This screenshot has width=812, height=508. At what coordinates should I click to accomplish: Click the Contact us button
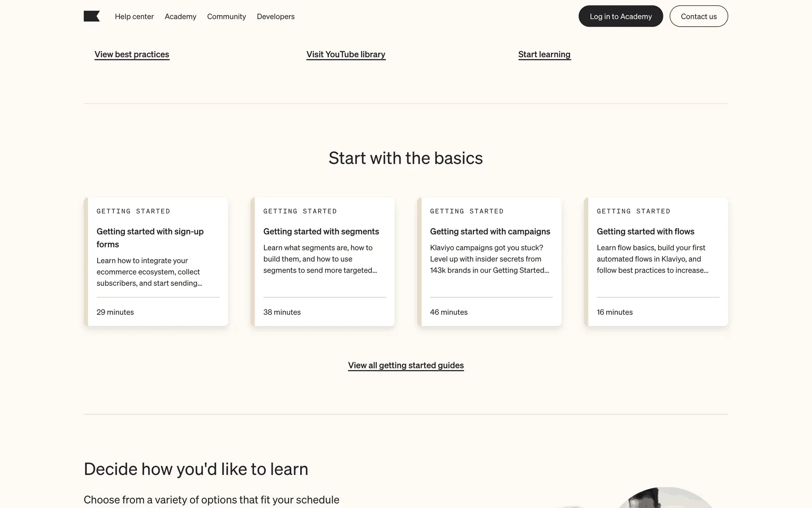point(698,17)
